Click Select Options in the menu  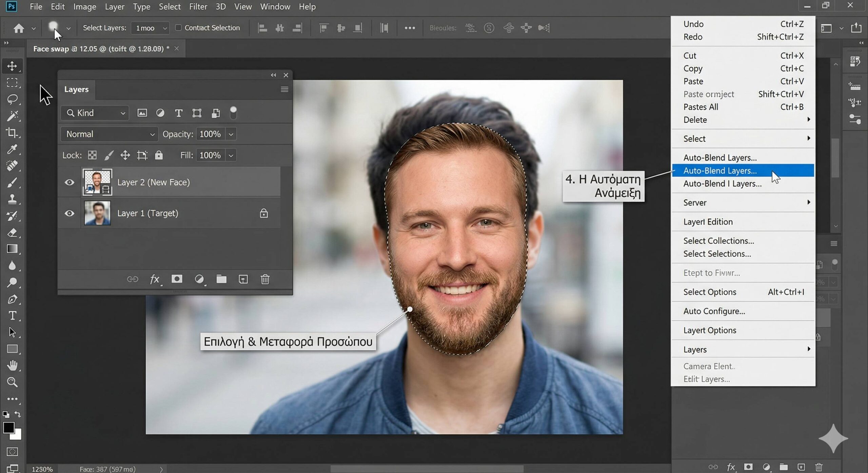click(710, 292)
